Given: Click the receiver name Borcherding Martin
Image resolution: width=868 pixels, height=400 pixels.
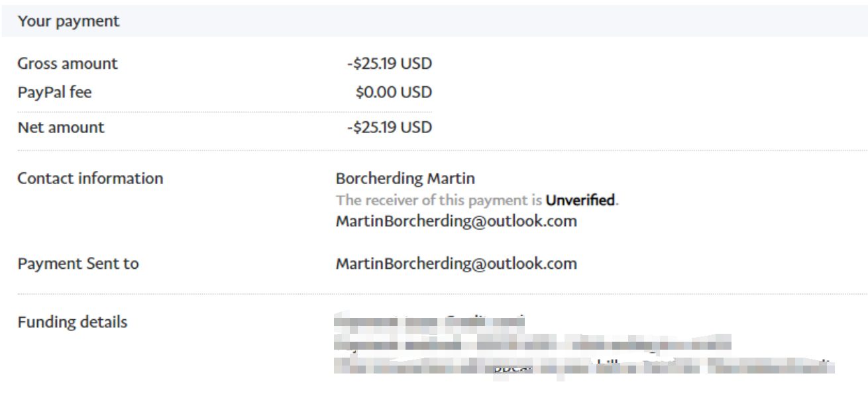Looking at the screenshot, I should point(406,178).
